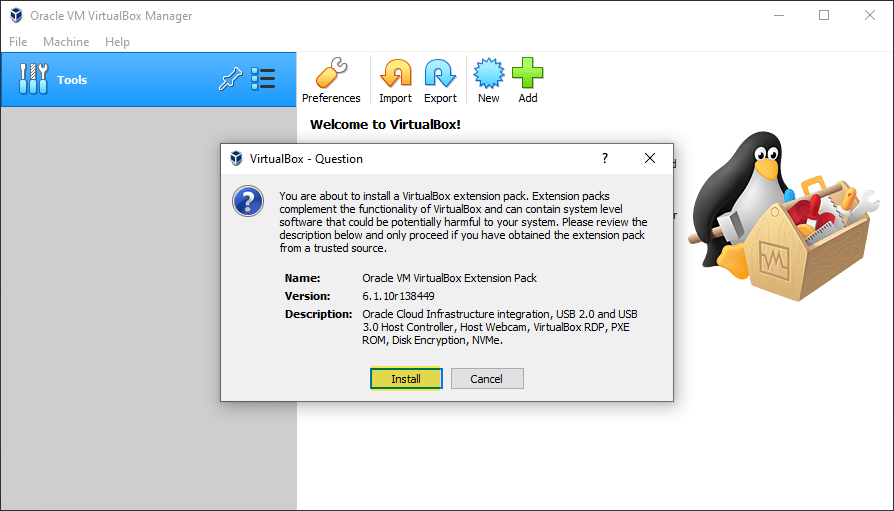Screen dimensions: 894x511
Task: Click the VirtualBox logo in title bar
Action: click(16, 15)
